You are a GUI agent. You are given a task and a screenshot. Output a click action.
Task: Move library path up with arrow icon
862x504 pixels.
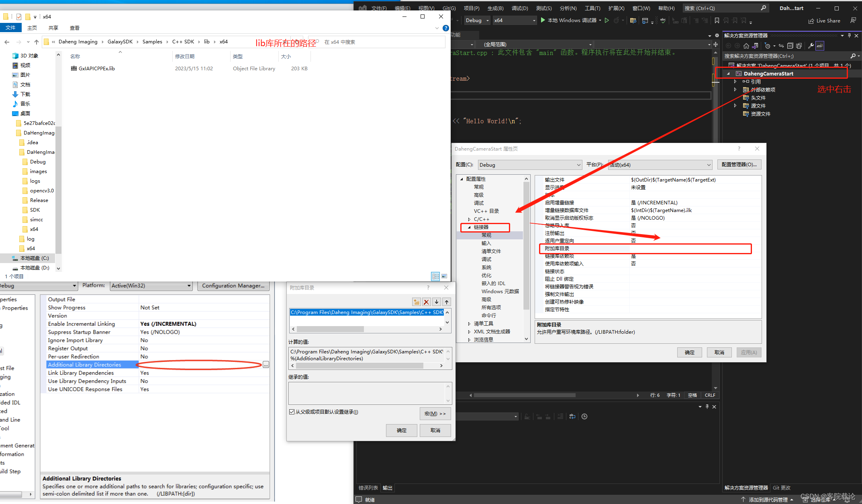coord(447,302)
